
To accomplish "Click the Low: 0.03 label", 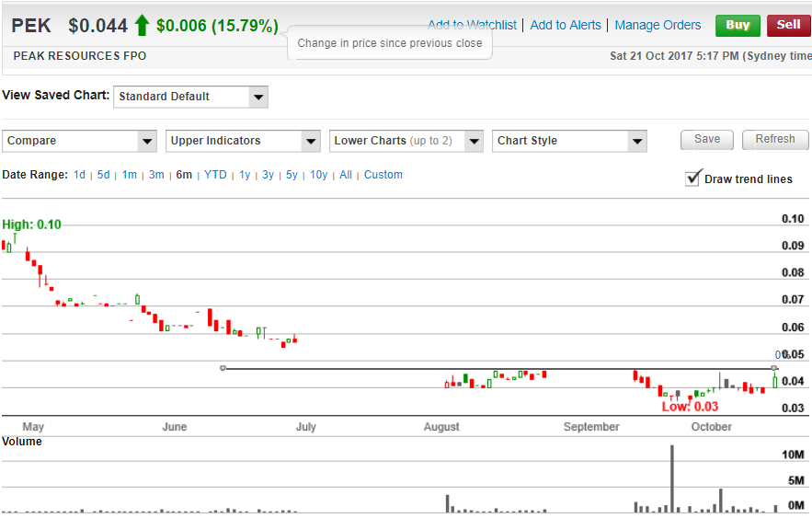I will 690,407.
